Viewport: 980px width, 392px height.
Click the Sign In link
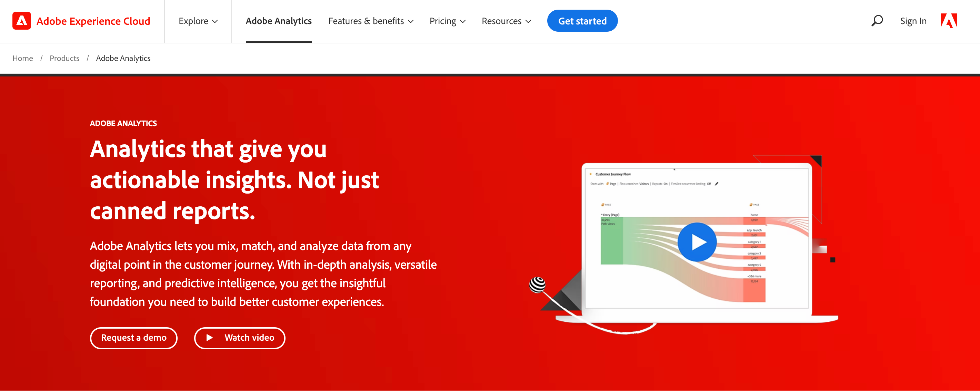point(913,21)
